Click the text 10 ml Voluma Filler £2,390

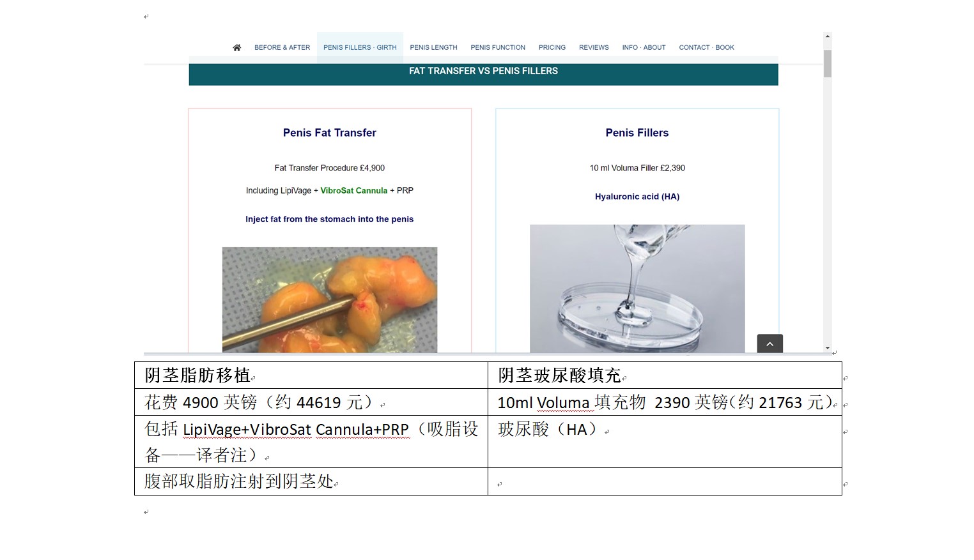click(x=637, y=168)
